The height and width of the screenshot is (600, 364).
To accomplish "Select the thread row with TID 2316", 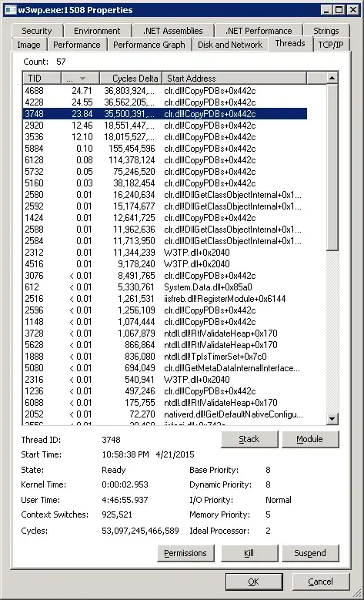I will point(165,380).
